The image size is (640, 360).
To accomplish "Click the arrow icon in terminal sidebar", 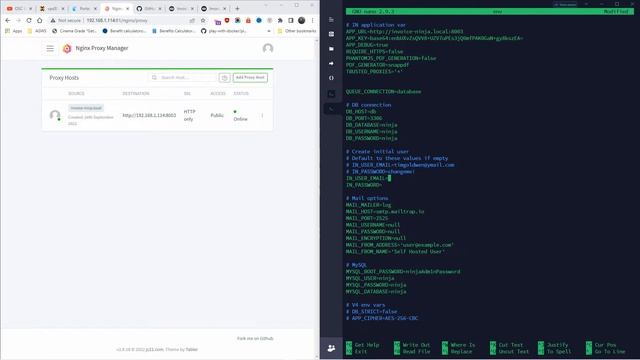I will click(x=331, y=64).
